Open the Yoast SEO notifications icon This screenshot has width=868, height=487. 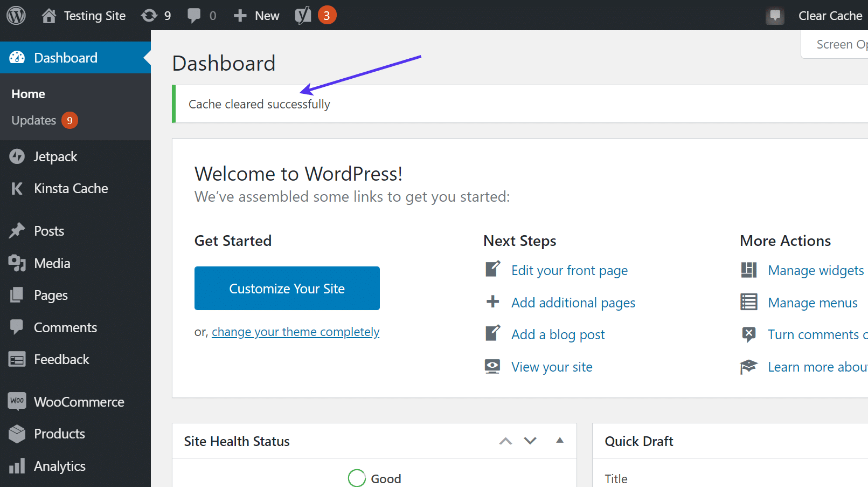(x=303, y=15)
